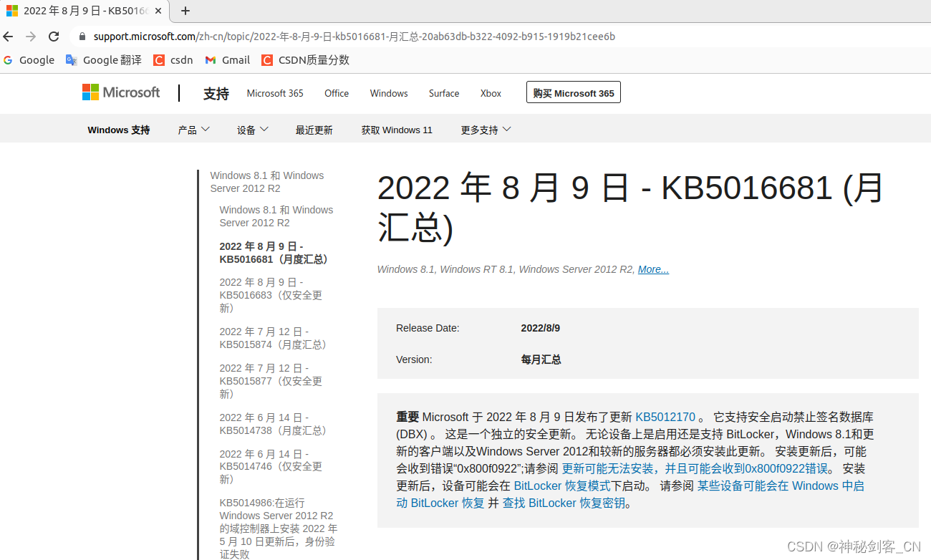Open top-level Windows 8.1 和 Windows Server 2012 R2 sidebar heading
The width and height of the screenshot is (931, 560).
click(266, 182)
